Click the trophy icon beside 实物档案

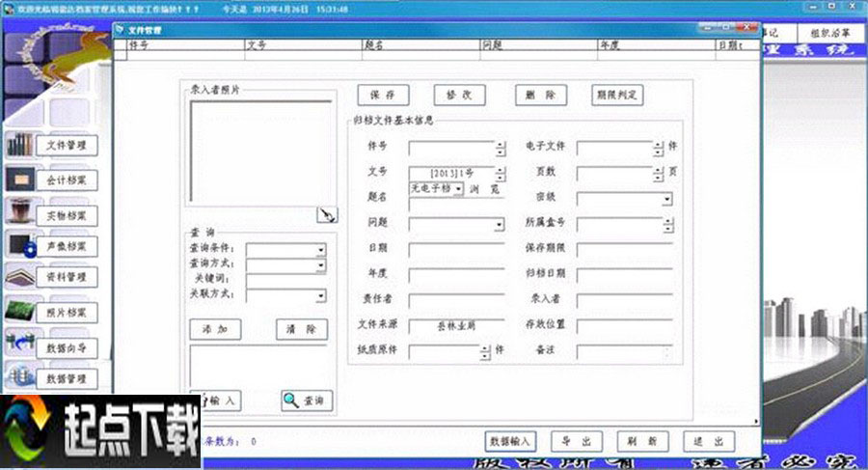(20, 210)
